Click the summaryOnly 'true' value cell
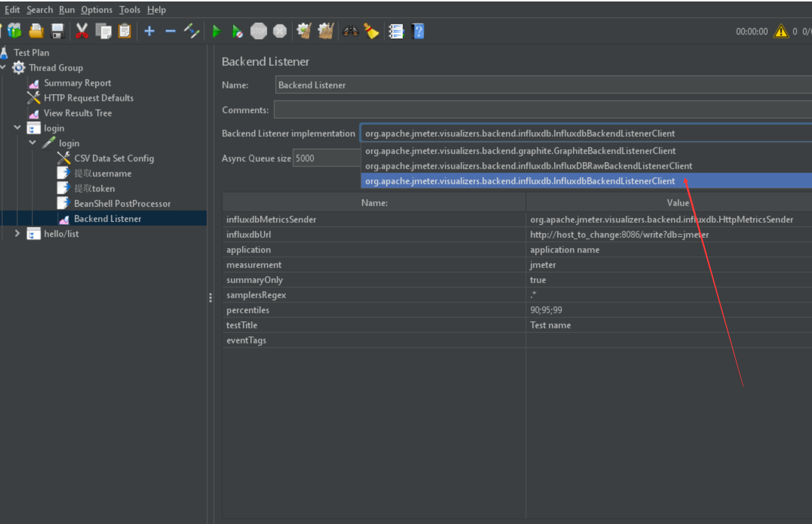Viewport: 812px width, 524px height. click(x=669, y=280)
